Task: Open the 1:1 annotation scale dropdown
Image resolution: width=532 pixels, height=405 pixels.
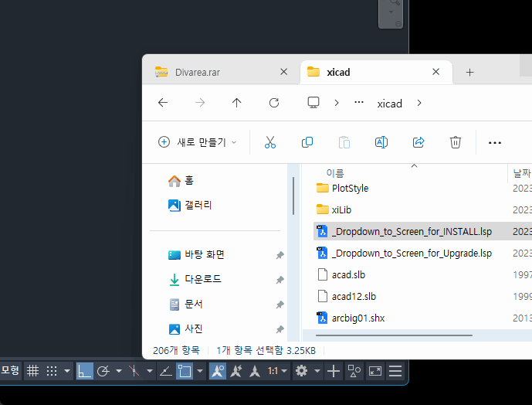Action: point(277,371)
